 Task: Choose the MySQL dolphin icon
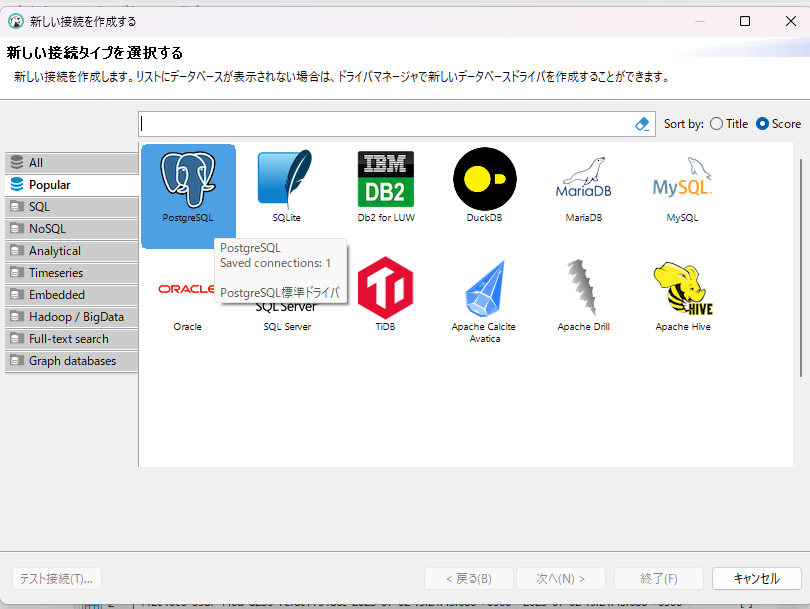(682, 178)
